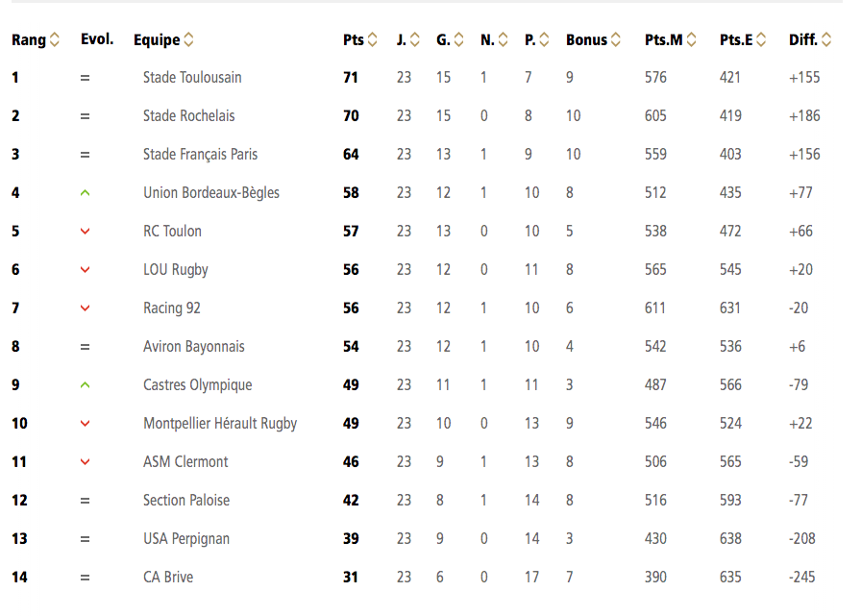The height and width of the screenshot is (616, 861).
Task: Select the CA Brive team name
Action: [x=168, y=577]
